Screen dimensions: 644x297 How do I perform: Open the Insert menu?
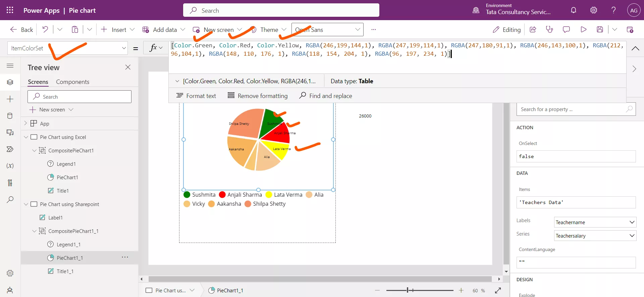pyautogui.click(x=118, y=30)
